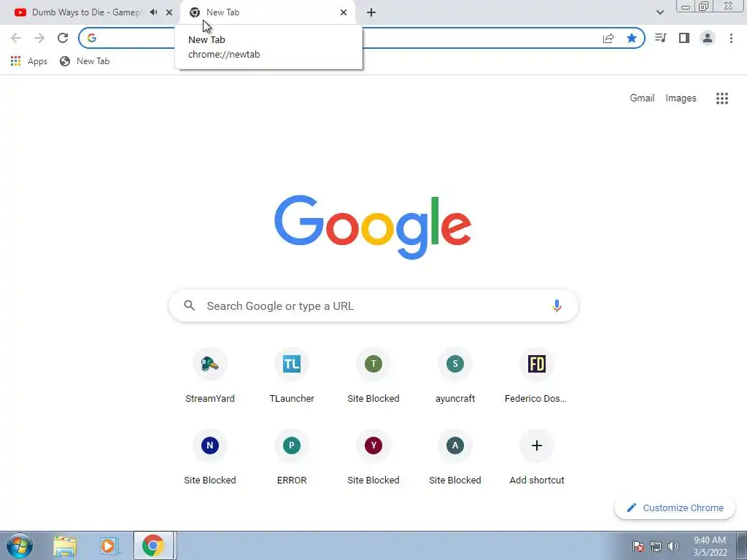Open the ERROR shortcut tile
The image size is (747, 560).
coord(292,457)
